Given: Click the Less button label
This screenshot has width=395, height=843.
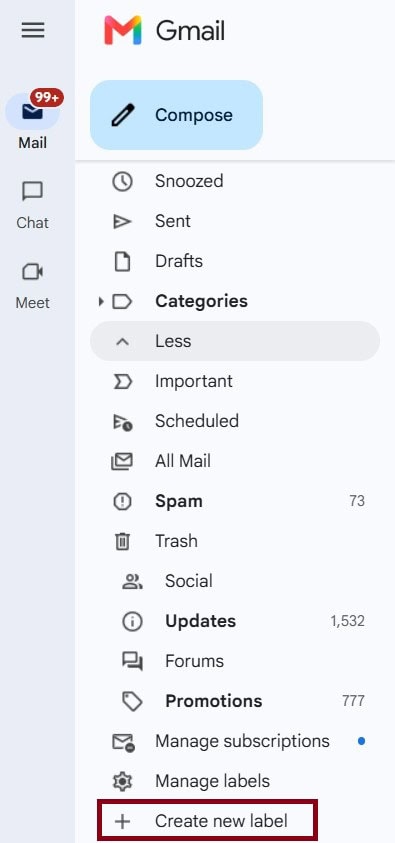Looking at the screenshot, I should pyautogui.click(x=173, y=341).
